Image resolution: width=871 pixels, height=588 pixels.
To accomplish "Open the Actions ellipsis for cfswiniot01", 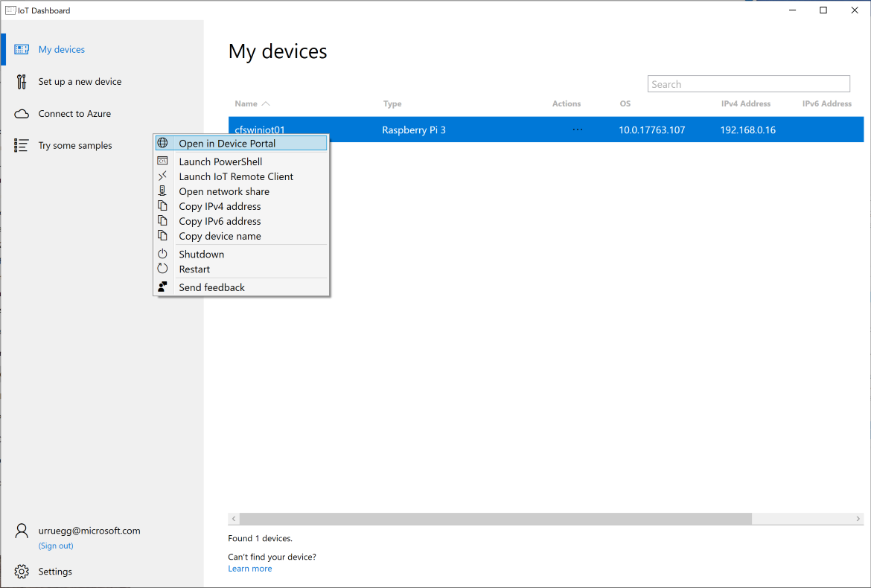I will click(577, 130).
